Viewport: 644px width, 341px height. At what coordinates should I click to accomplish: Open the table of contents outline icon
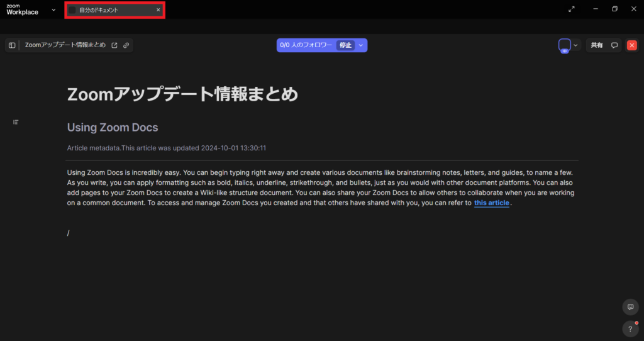(x=16, y=122)
